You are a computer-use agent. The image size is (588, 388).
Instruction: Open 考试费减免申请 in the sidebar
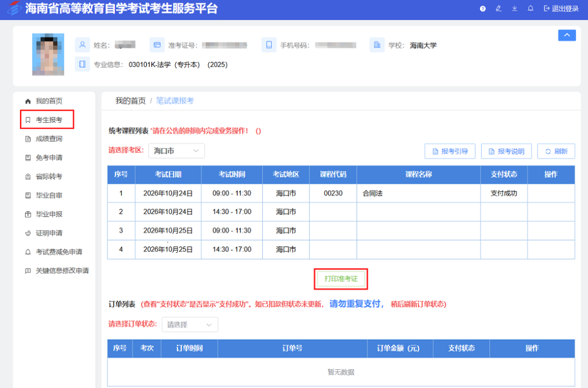(53, 252)
